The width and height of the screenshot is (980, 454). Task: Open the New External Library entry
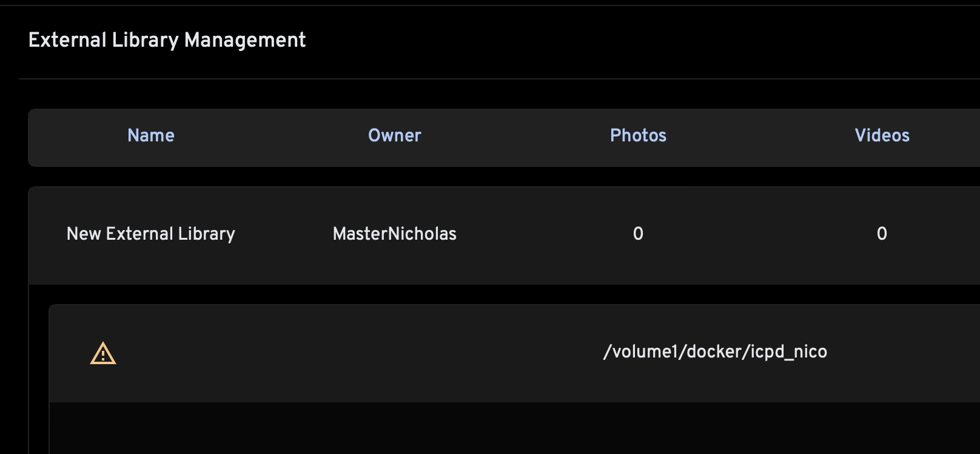tap(151, 234)
